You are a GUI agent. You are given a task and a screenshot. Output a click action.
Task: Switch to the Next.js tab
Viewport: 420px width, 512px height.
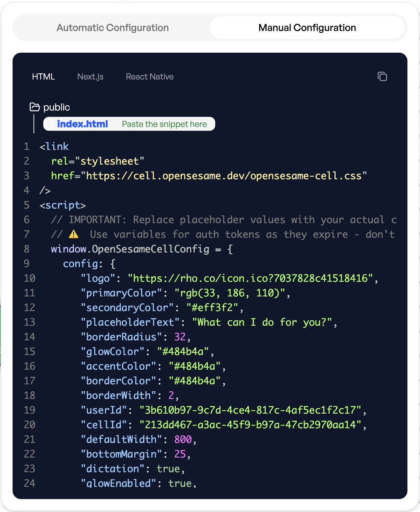pyautogui.click(x=90, y=76)
